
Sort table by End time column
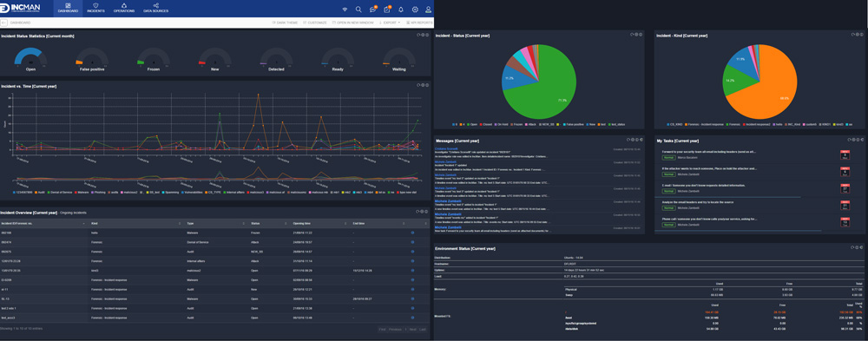point(378,223)
